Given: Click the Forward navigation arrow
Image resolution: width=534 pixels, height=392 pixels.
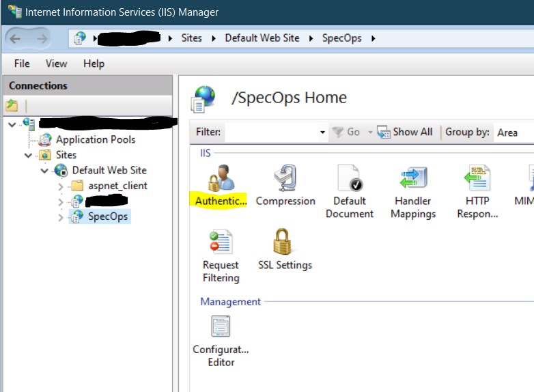Looking at the screenshot, I should pos(42,39).
